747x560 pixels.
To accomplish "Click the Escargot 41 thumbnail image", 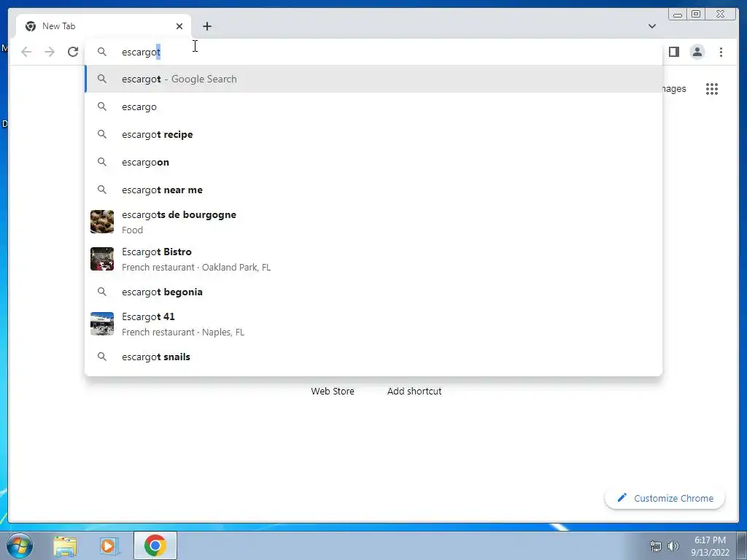I will [x=102, y=324].
